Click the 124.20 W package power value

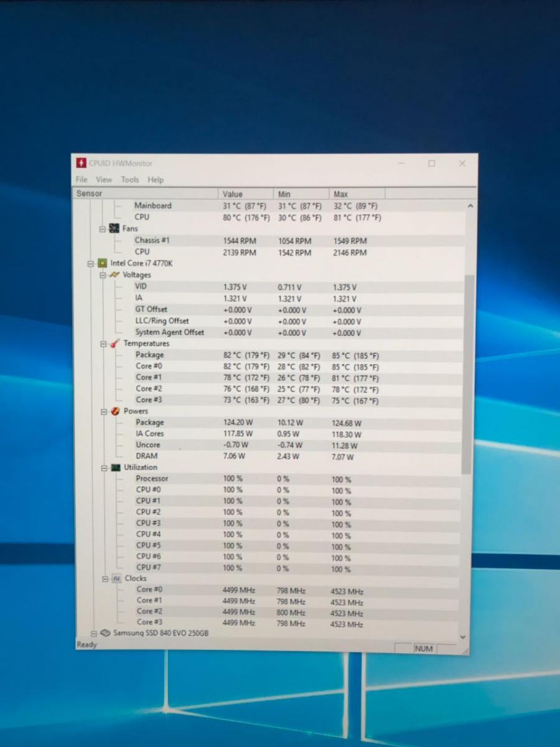(238, 423)
